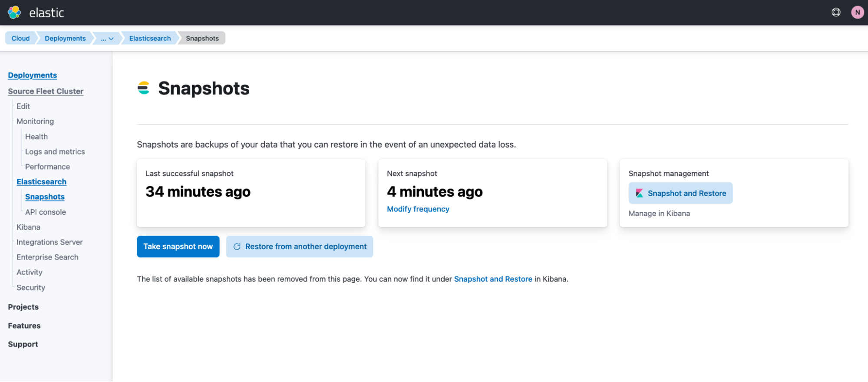Image resolution: width=868 pixels, height=382 pixels.
Task: Click the Kibana icon in Snapshot and Restore
Action: [639, 193]
